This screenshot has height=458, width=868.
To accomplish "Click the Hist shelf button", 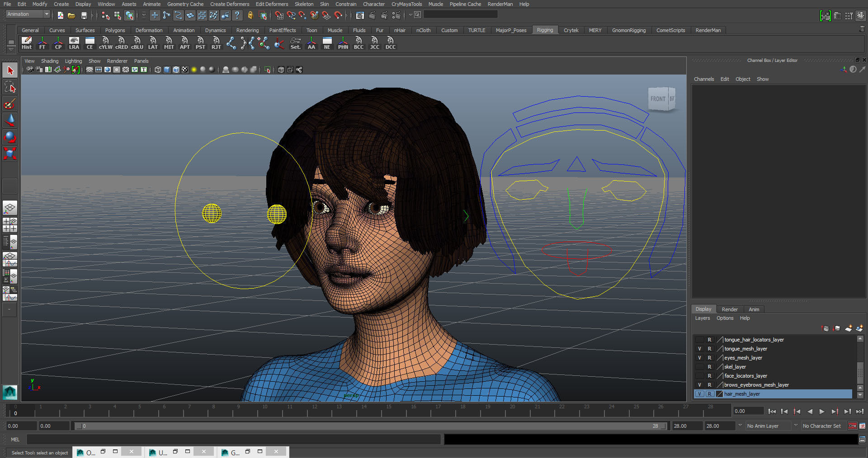I will point(27,43).
